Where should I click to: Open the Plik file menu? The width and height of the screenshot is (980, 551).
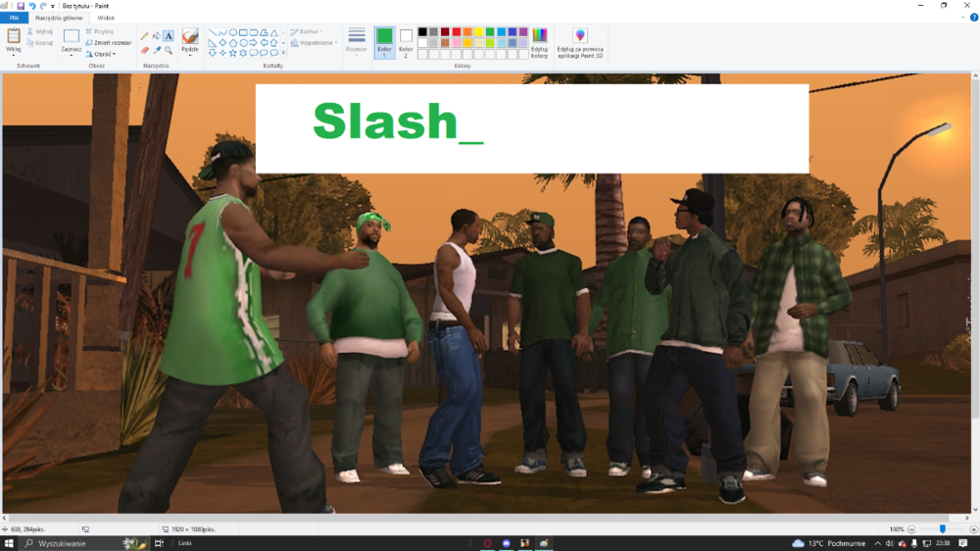coord(14,18)
